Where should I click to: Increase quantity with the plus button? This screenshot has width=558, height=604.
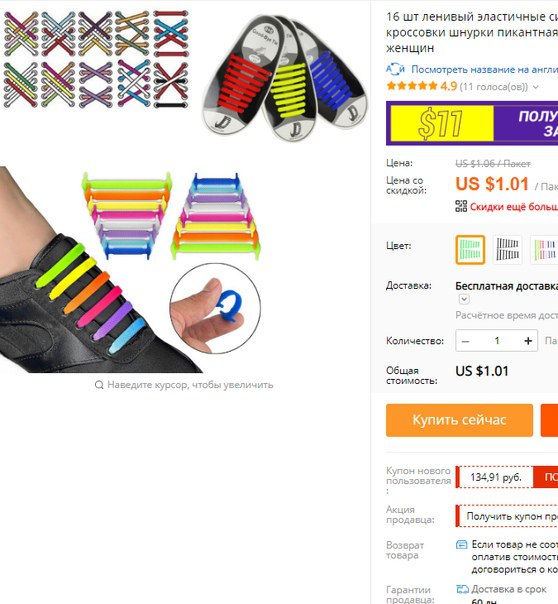(x=528, y=341)
